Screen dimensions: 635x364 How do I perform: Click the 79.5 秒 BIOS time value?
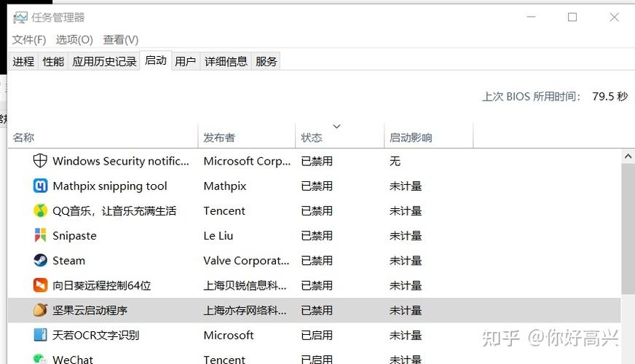610,96
